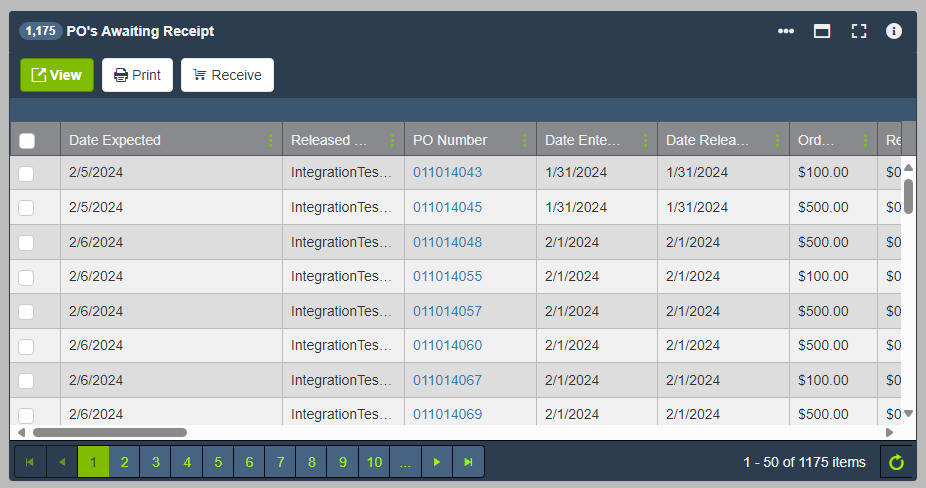Go to page 10 in the pager
This screenshot has width=926, height=488.
tap(374, 462)
